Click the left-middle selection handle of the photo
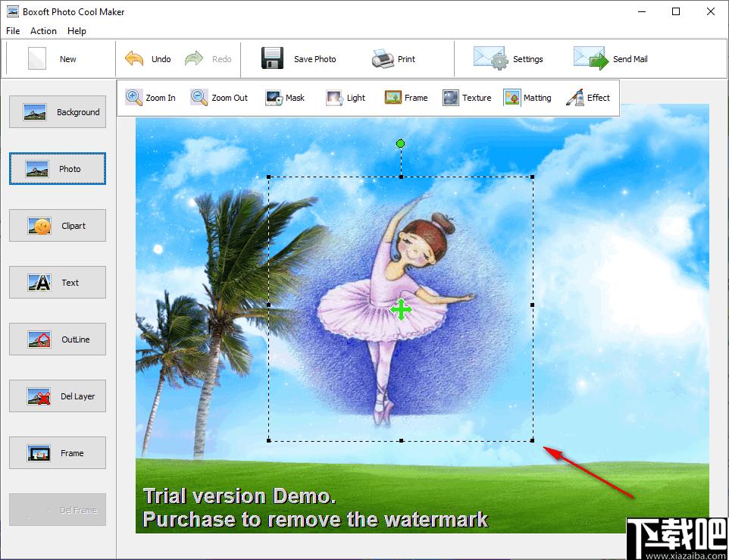The width and height of the screenshot is (729, 560). [269, 305]
